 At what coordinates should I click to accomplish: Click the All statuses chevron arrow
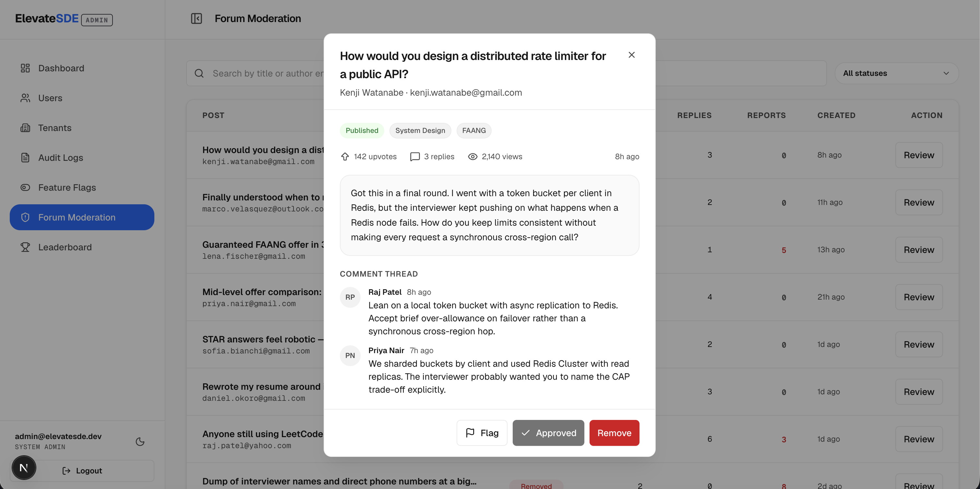click(946, 73)
